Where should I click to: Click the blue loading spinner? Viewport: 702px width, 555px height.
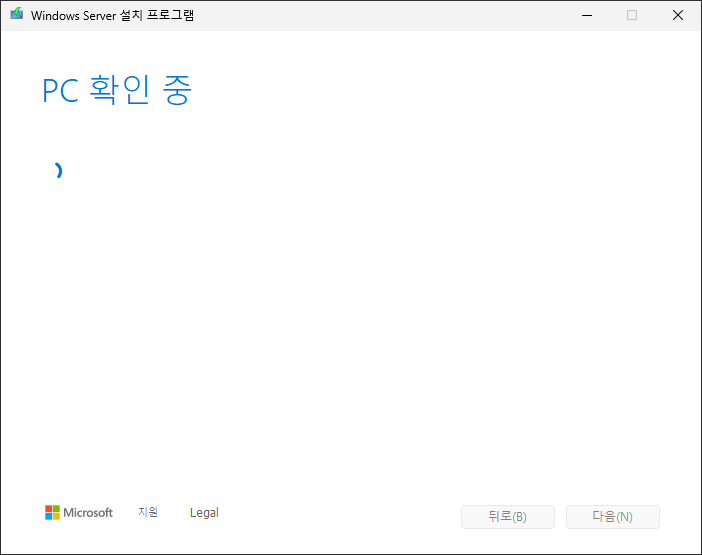[x=57, y=171]
